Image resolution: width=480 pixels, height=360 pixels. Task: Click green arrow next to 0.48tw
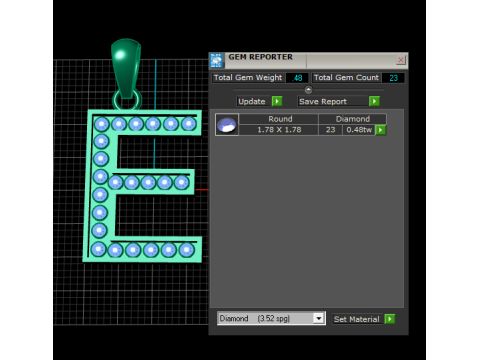(x=380, y=130)
